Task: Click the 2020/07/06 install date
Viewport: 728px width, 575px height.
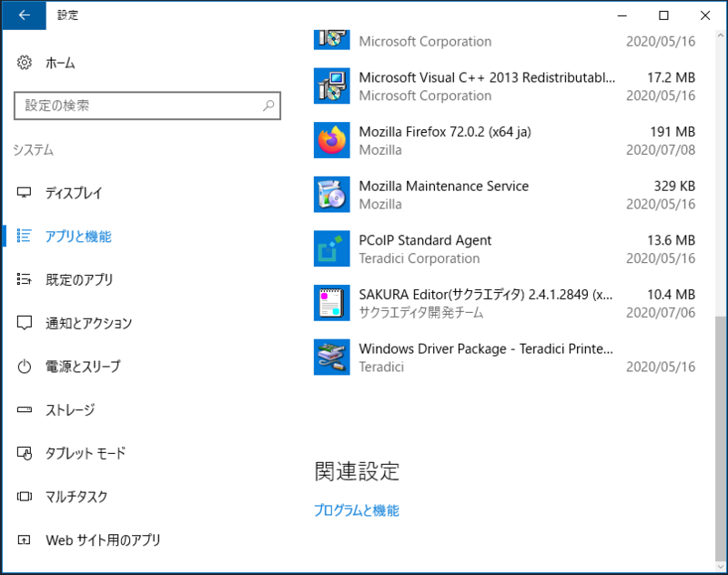Action: pyautogui.click(x=661, y=313)
